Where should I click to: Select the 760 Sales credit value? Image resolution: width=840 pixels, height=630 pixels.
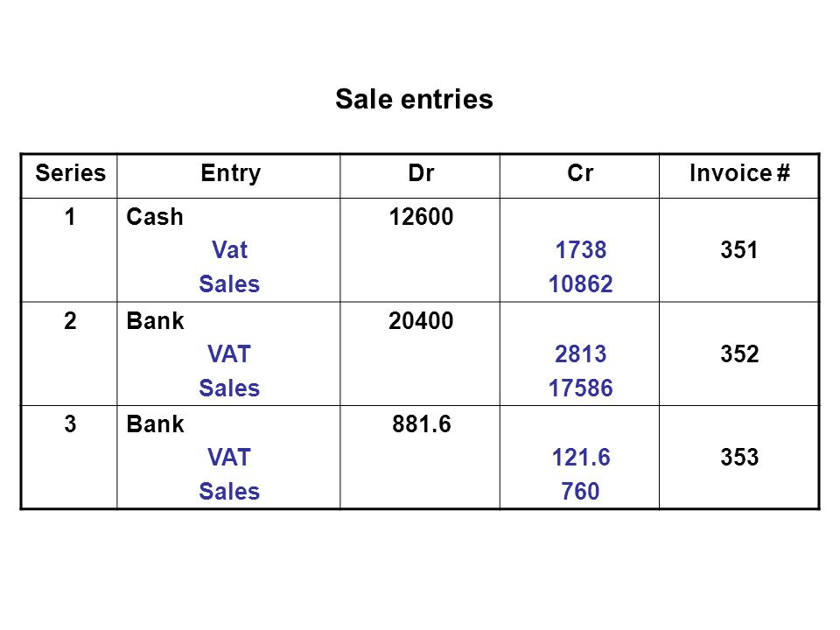click(x=580, y=491)
